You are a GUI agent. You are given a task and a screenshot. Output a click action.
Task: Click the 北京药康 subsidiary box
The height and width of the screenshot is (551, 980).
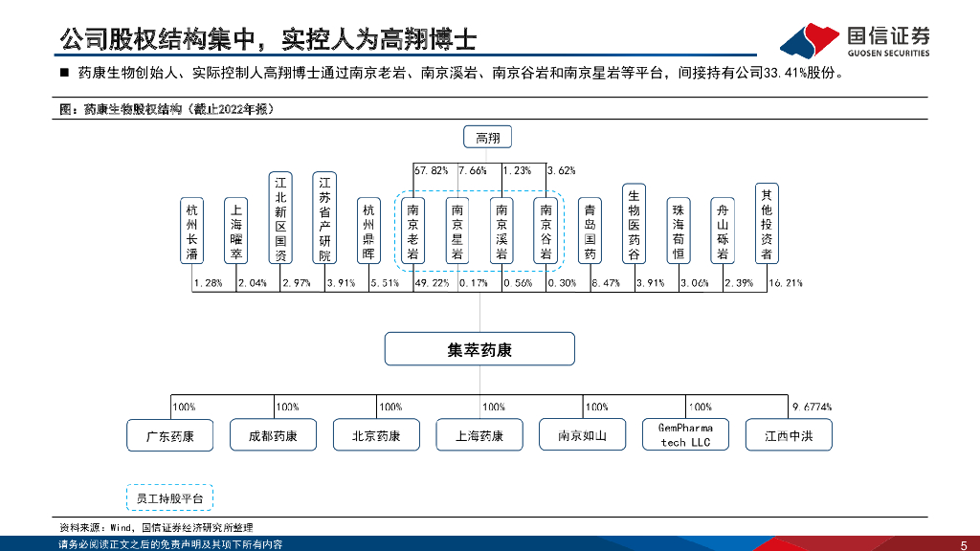pos(376,435)
